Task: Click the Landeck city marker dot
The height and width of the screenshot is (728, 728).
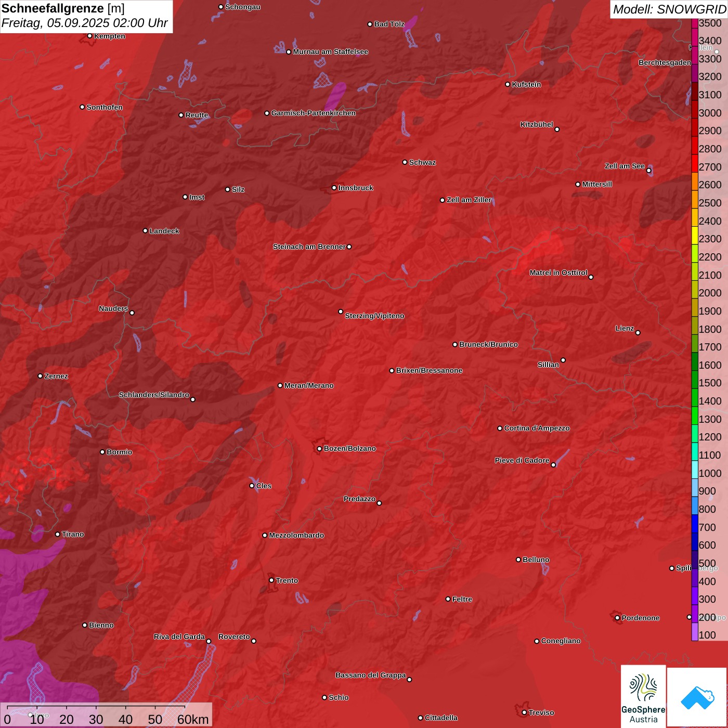Action: click(145, 231)
